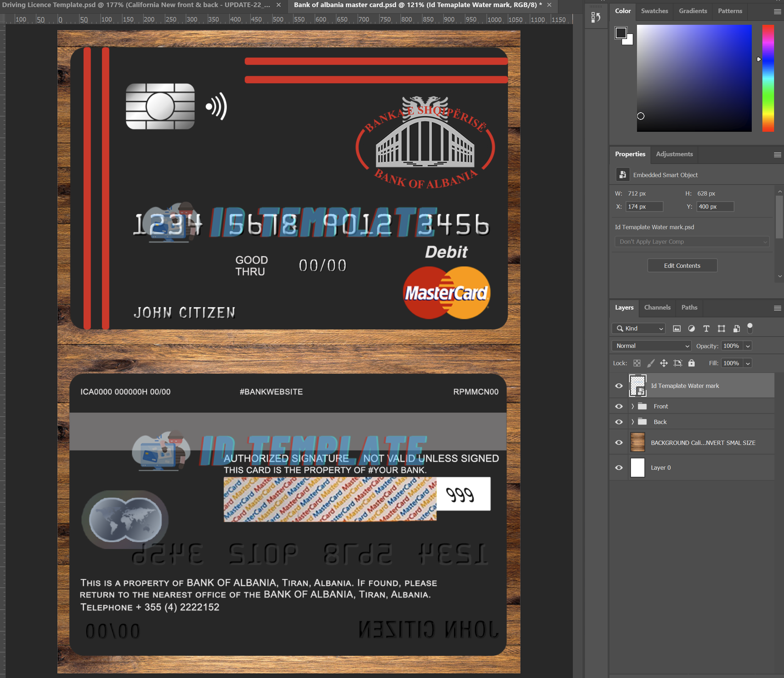This screenshot has height=678, width=784.
Task: Open the Layer Comp dropdown
Action: [692, 242]
